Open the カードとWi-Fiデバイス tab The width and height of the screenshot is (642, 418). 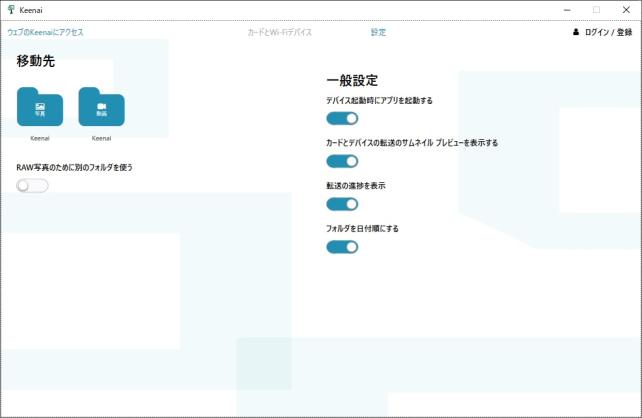[x=280, y=32]
